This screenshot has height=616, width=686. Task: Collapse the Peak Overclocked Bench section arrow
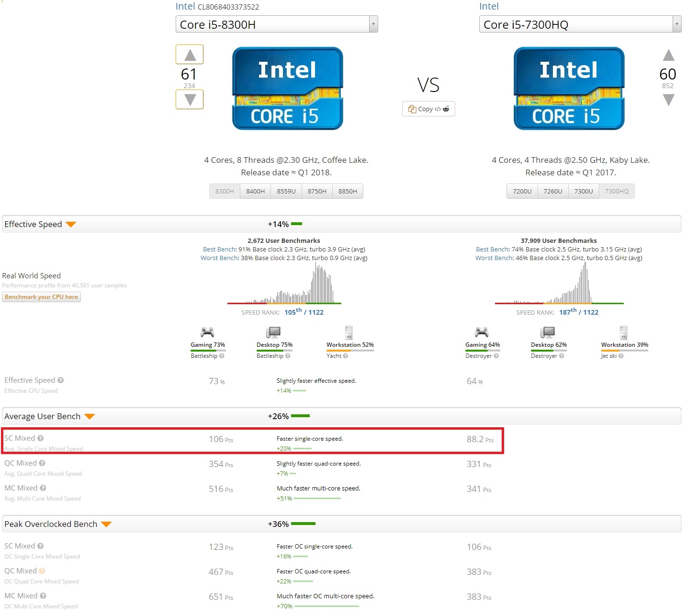click(x=106, y=524)
